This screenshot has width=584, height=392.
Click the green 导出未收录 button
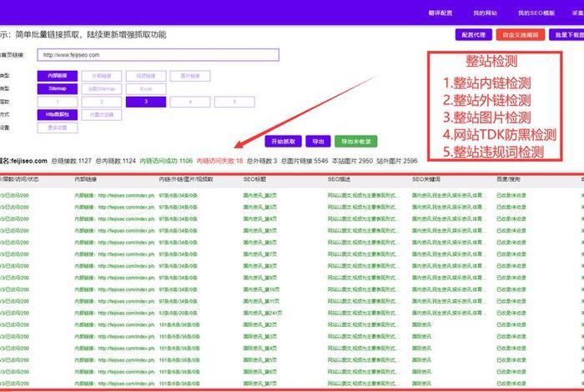[x=356, y=142]
